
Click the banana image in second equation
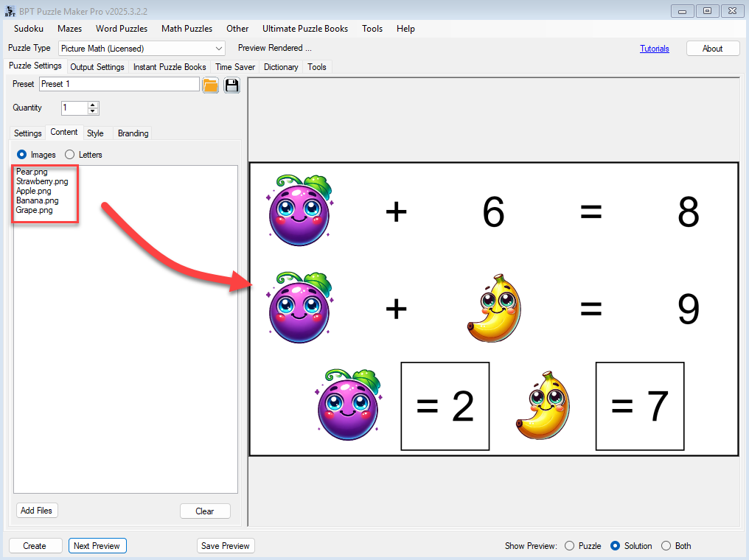(x=493, y=309)
